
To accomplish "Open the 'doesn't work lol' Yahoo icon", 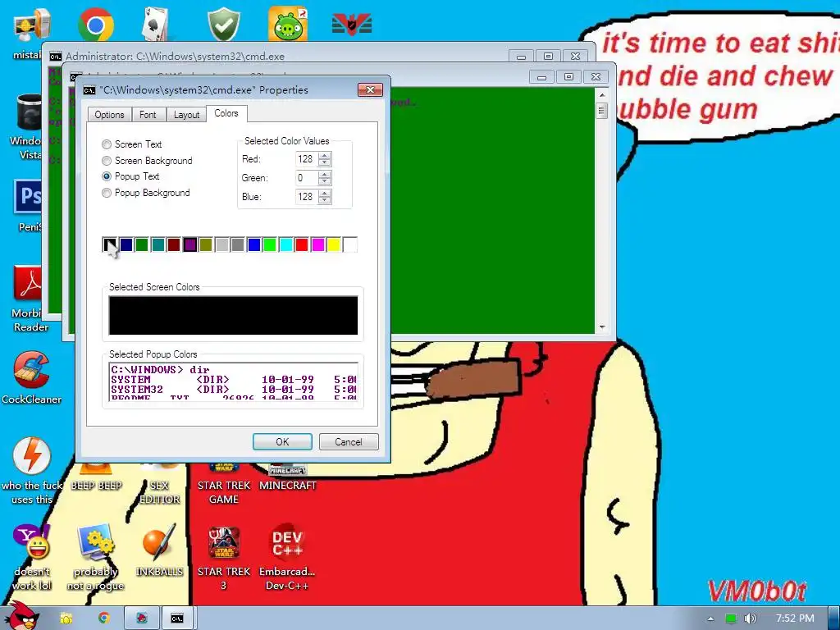I will click(x=32, y=557).
